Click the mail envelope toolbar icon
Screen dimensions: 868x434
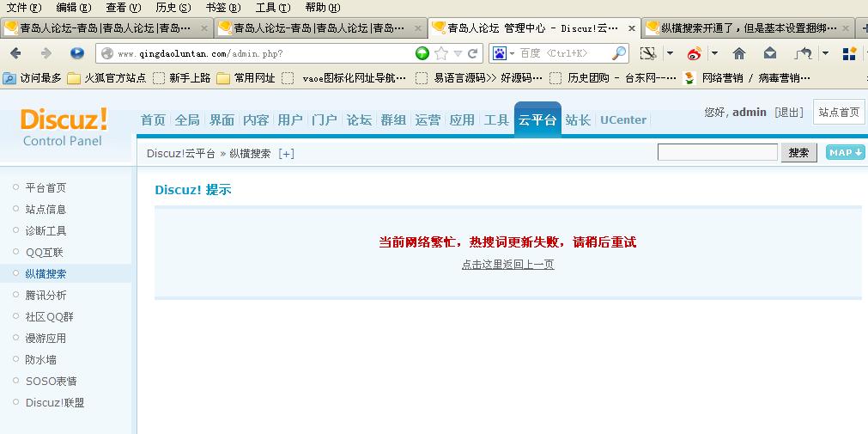[770, 53]
